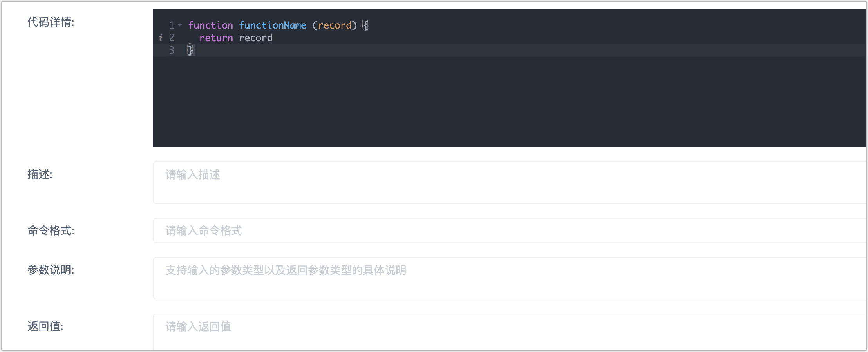Screen dimensions: 868x352
Task: Place cursor on the purple 'function' keyword
Action: pyautogui.click(x=210, y=25)
